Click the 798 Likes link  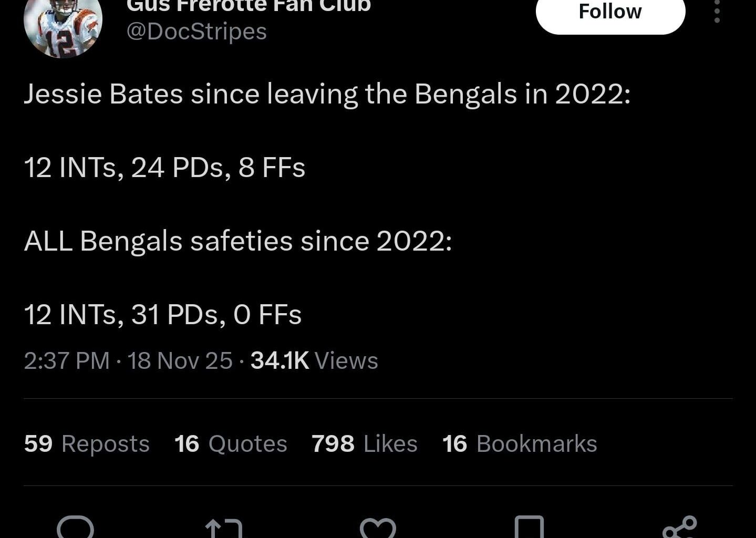tap(364, 443)
